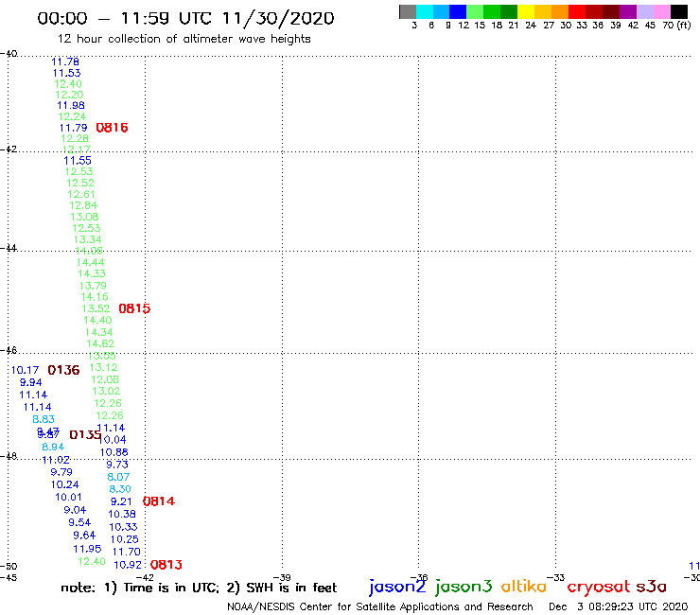Click wave height value 11.78
The height and width of the screenshot is (615, 700).
point(65,62)
